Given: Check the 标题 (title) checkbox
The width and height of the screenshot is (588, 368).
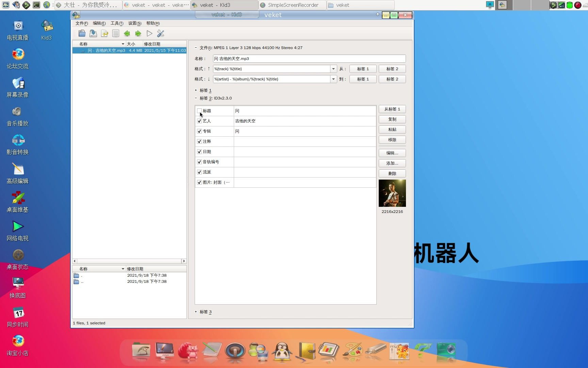Looking at the screenshot, I should pos(199,111).
